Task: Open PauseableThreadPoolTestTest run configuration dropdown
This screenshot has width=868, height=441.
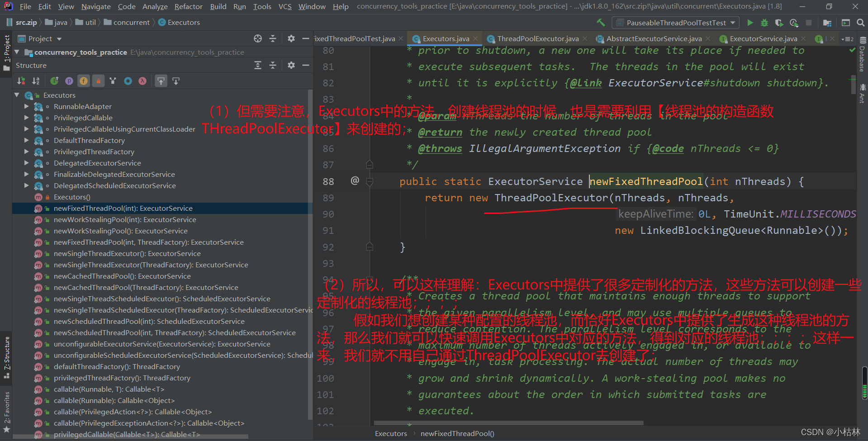Action: pos(676,23)
